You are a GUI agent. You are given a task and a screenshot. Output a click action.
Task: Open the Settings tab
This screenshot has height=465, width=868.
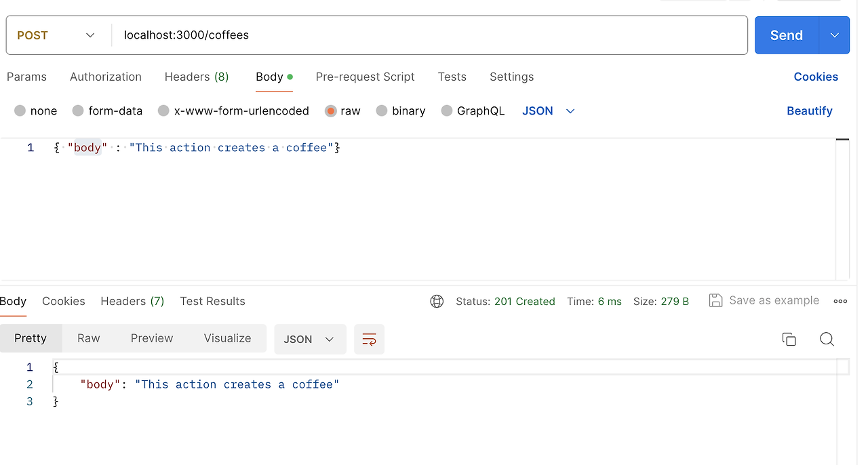[x=511, y=77]
